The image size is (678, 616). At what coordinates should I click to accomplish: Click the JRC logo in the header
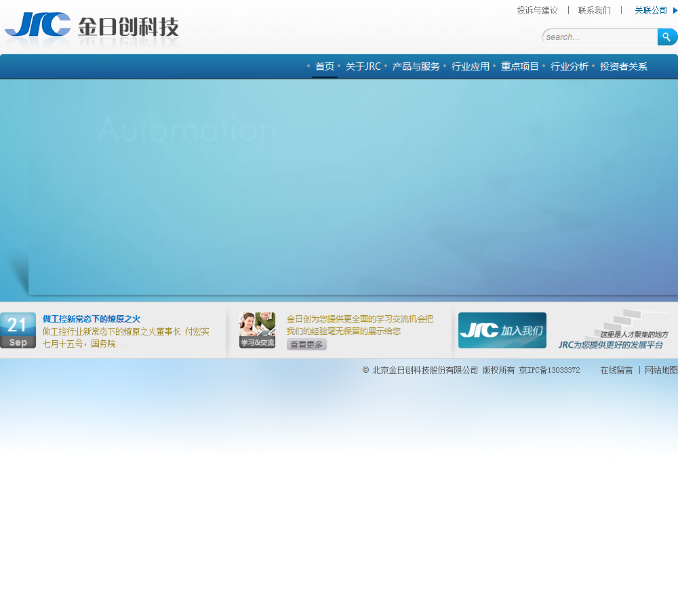pos(37,24)
